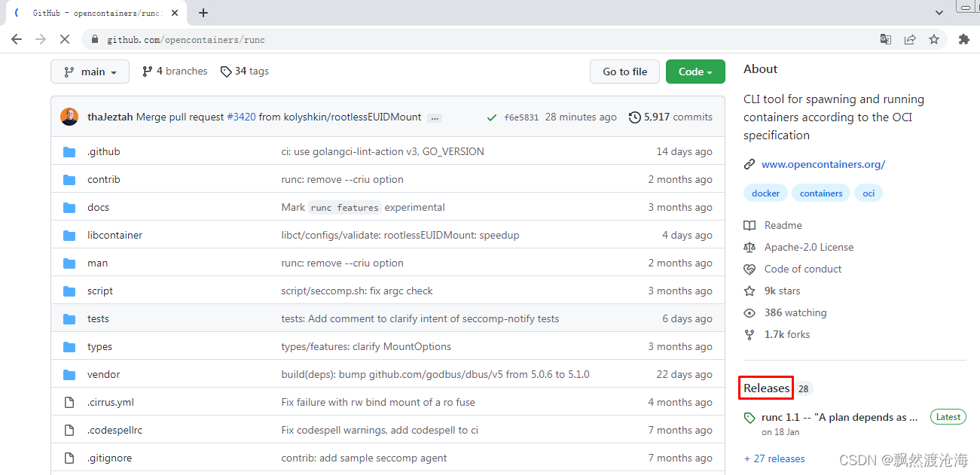Open www.opencontainers.org link

click(823, 164)
